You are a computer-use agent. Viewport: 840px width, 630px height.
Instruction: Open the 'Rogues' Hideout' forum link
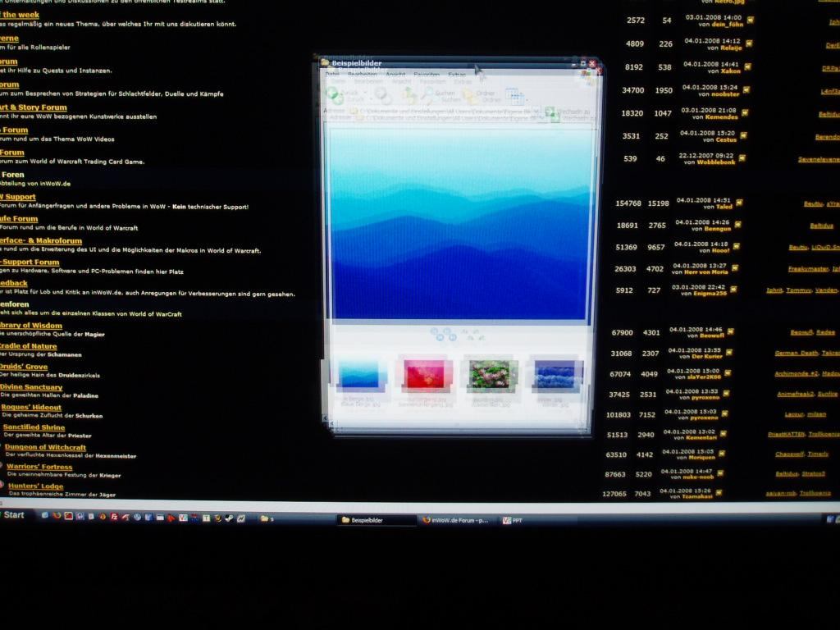(x=32, y=407)
